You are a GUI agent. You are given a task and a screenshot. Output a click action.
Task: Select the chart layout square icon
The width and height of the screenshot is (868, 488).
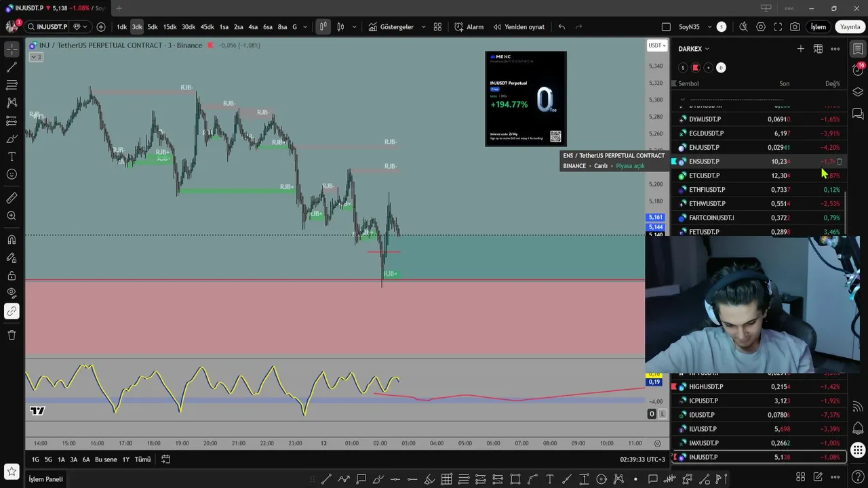tap(666, 27)
